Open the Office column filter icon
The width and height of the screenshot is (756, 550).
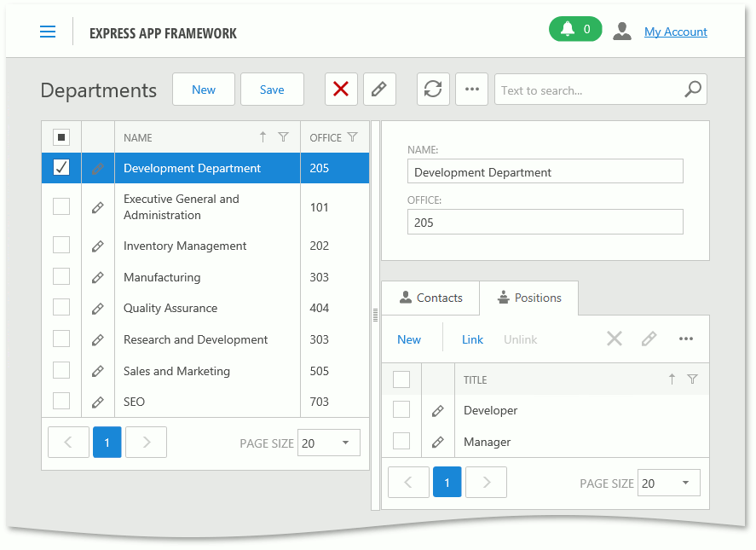point(353,137)
